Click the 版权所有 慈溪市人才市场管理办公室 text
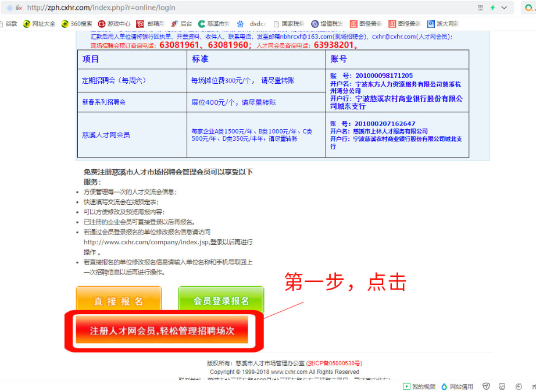 coord(256,363)
